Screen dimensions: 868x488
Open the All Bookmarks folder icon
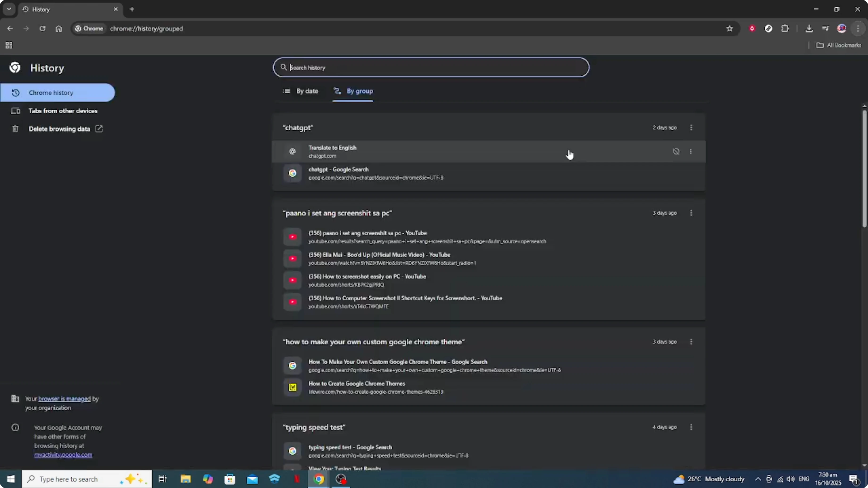tap(820, 45)
